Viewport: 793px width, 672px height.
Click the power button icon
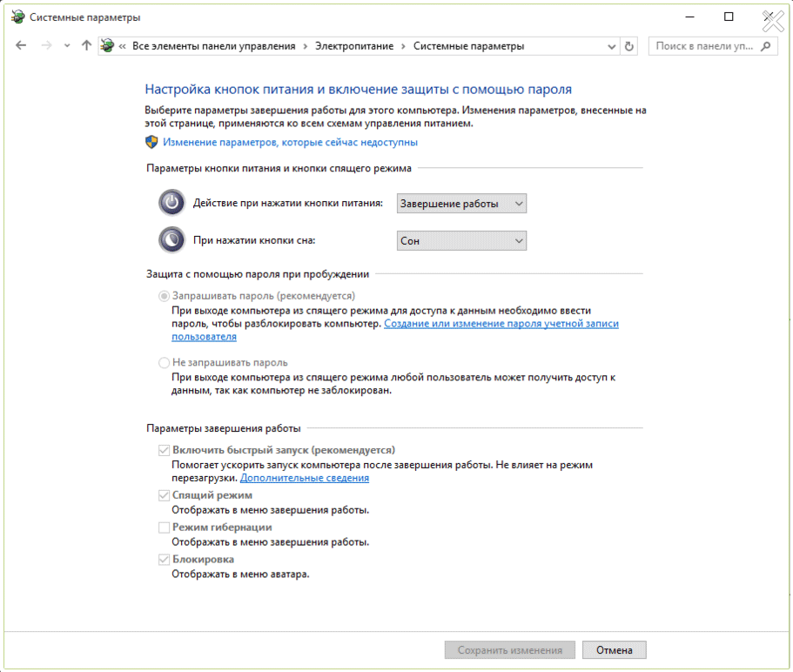pyautogui.click(x=172, y=203)
